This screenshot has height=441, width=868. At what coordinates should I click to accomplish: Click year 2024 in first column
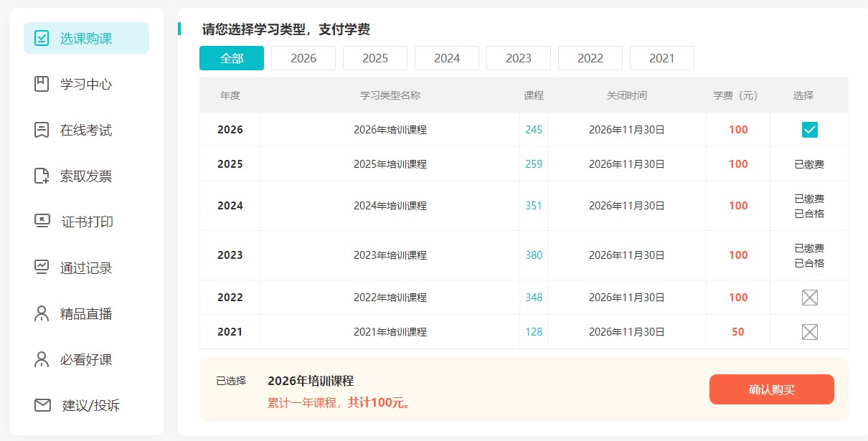coord(230,206)
